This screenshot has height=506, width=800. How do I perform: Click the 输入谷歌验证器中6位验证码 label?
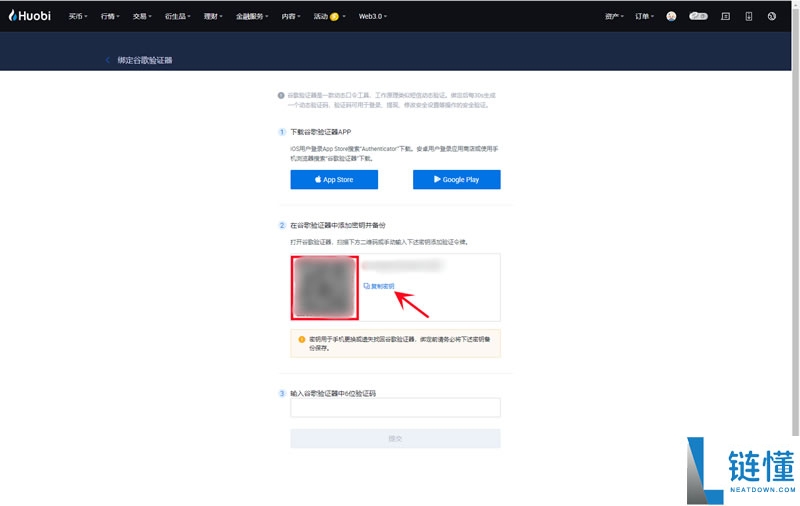tap(333, 393)
